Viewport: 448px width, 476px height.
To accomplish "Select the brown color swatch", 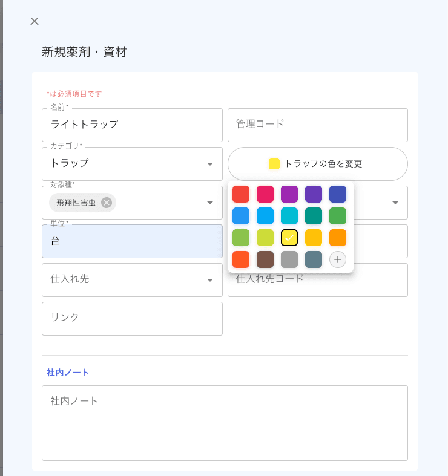I will click(x=265, y=259).
